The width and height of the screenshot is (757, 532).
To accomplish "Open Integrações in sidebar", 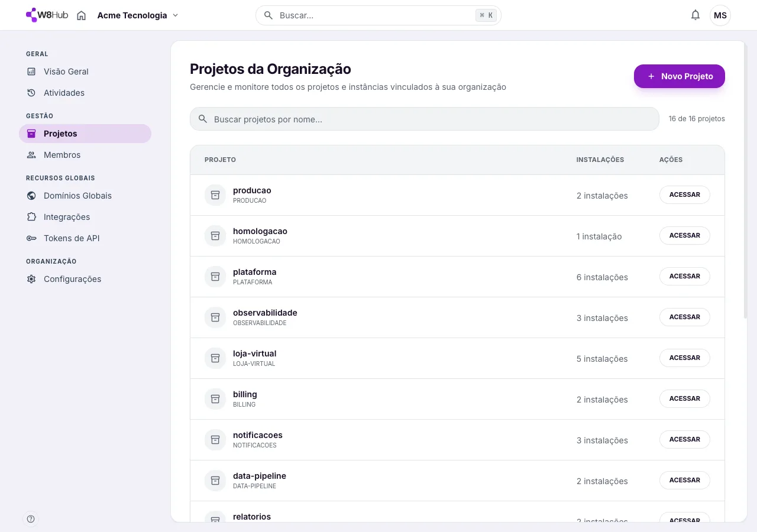I will click(85, 217).
